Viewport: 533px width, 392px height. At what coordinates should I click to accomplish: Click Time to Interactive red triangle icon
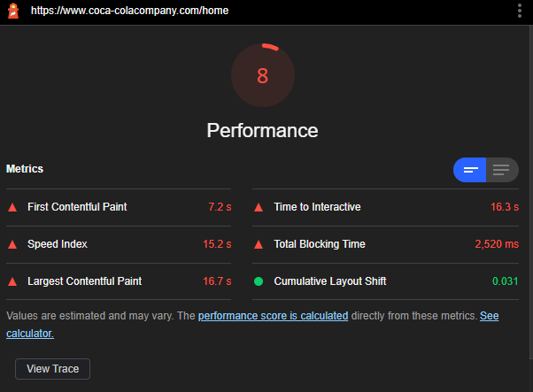(259, 207)
